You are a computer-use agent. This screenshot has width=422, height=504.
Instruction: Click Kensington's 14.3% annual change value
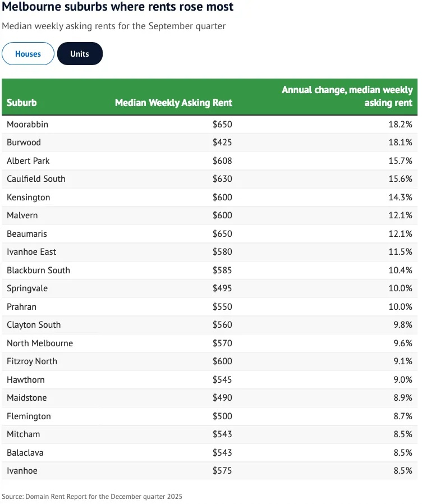pyautogui.click(x=401, y=198)
